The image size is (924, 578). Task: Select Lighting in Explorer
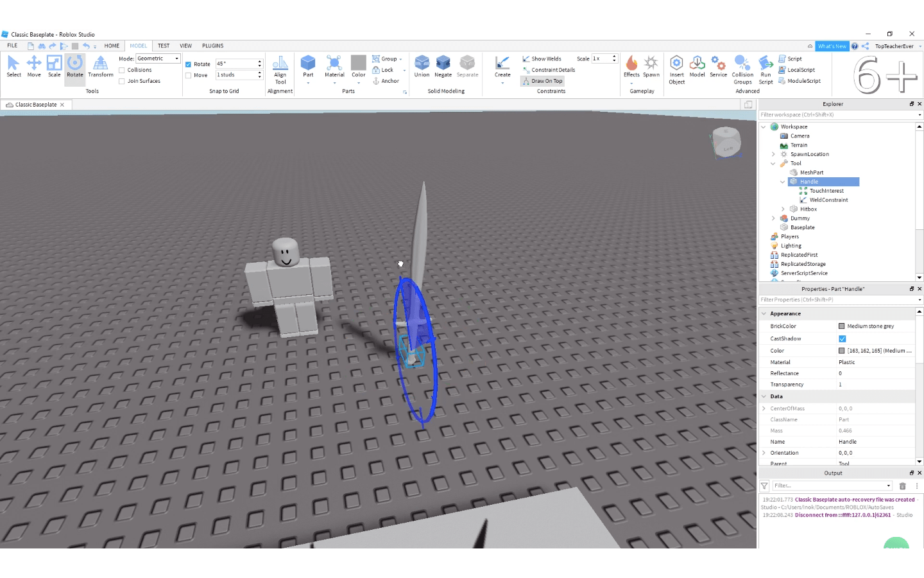tap(791, 246)
